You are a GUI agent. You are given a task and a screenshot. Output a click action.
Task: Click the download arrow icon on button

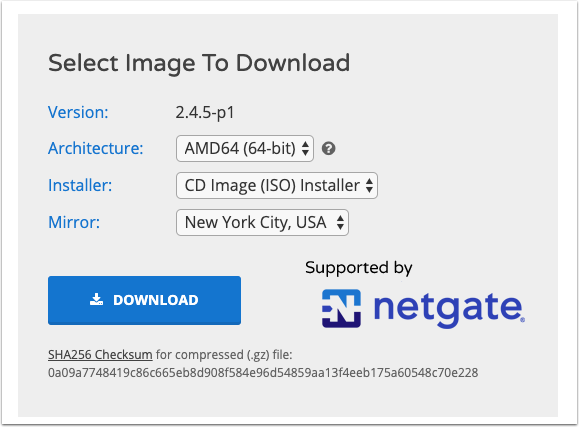click(x=96, y=300)
